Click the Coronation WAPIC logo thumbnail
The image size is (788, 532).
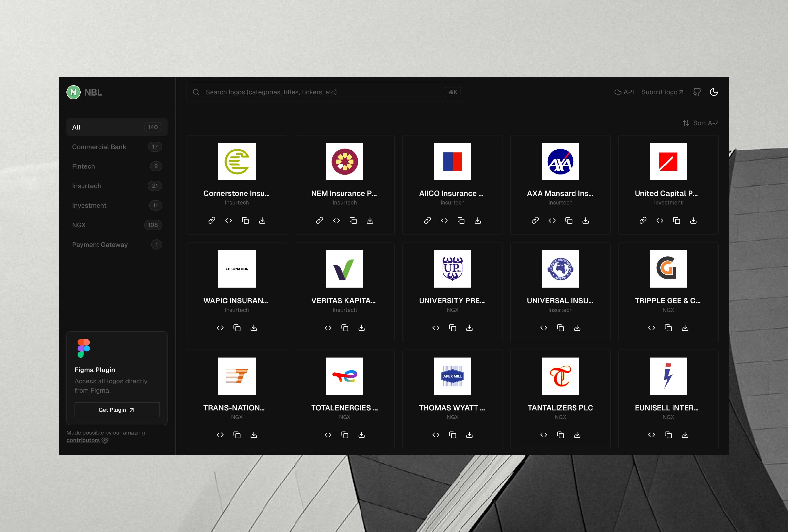click(237, 269)
